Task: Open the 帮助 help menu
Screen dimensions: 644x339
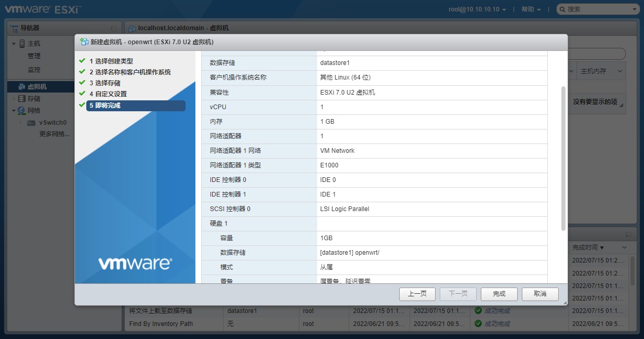Action: coord(531,9)
